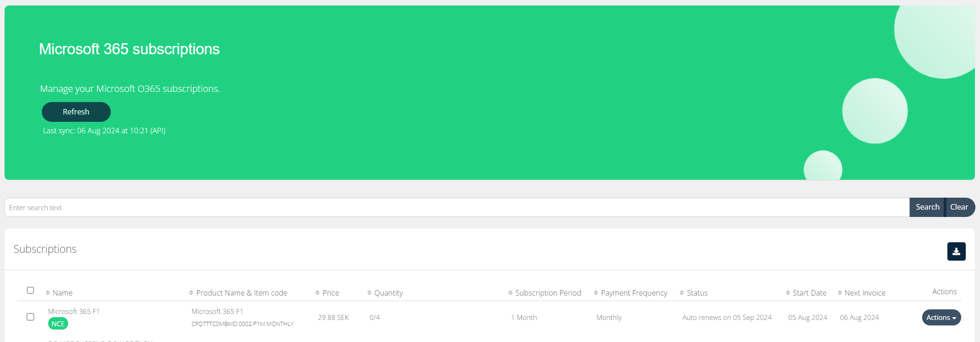Tick the select-all checkbox in table header
The image size is (980, 342).
click(30, 290)
